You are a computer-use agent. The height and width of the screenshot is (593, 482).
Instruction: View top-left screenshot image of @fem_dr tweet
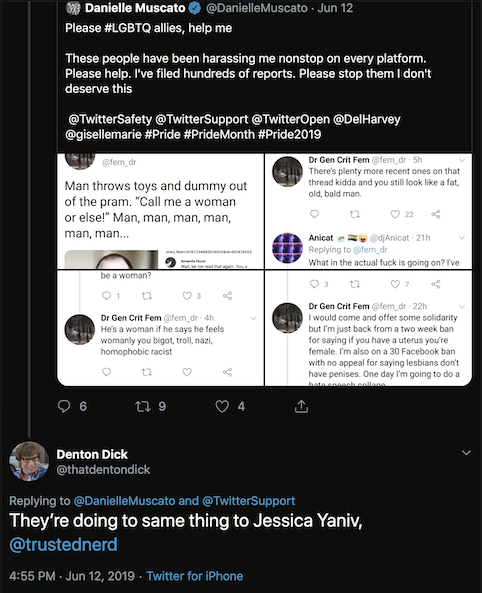(x=160, y=211)
